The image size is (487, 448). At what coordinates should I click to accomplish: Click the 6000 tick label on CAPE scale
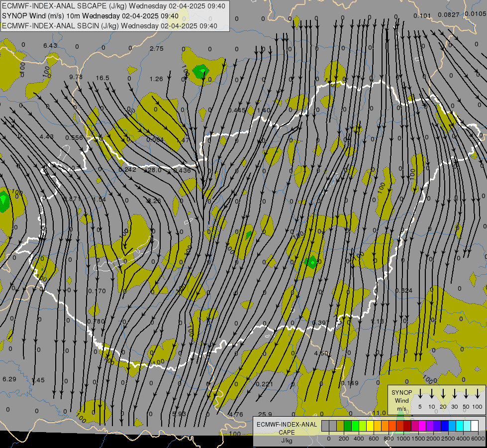478,439
